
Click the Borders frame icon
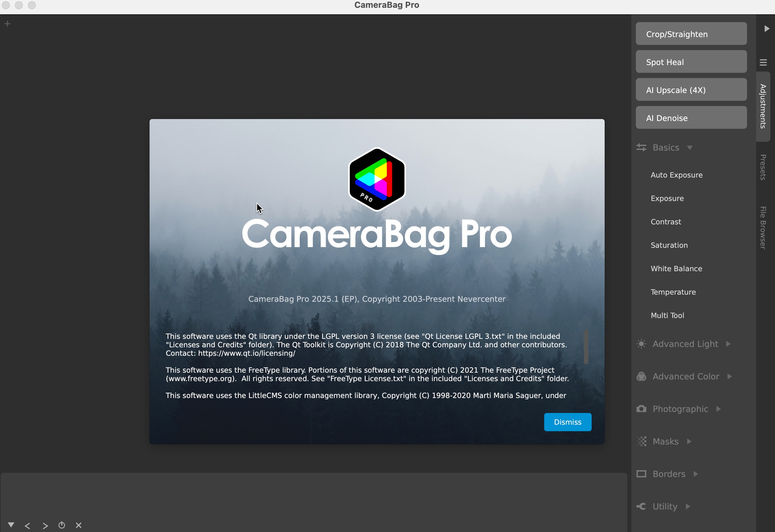click(641, 474)
